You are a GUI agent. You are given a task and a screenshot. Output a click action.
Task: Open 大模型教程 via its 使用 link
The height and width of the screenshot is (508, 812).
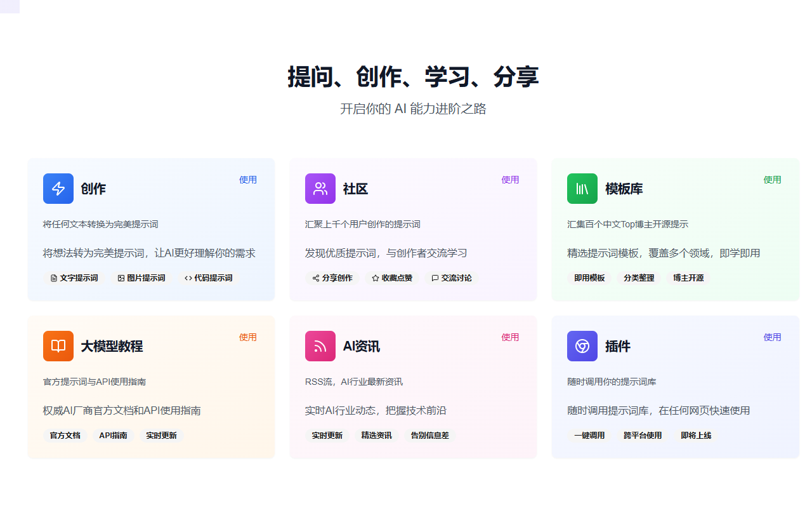coord(248,337)
